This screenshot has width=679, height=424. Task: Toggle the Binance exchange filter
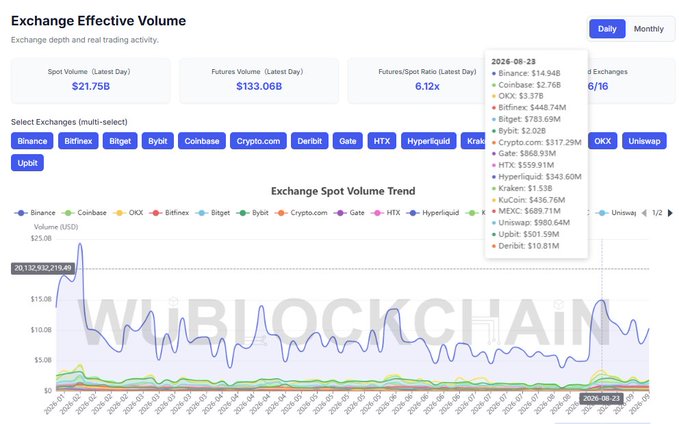click(x=32, y=141)
